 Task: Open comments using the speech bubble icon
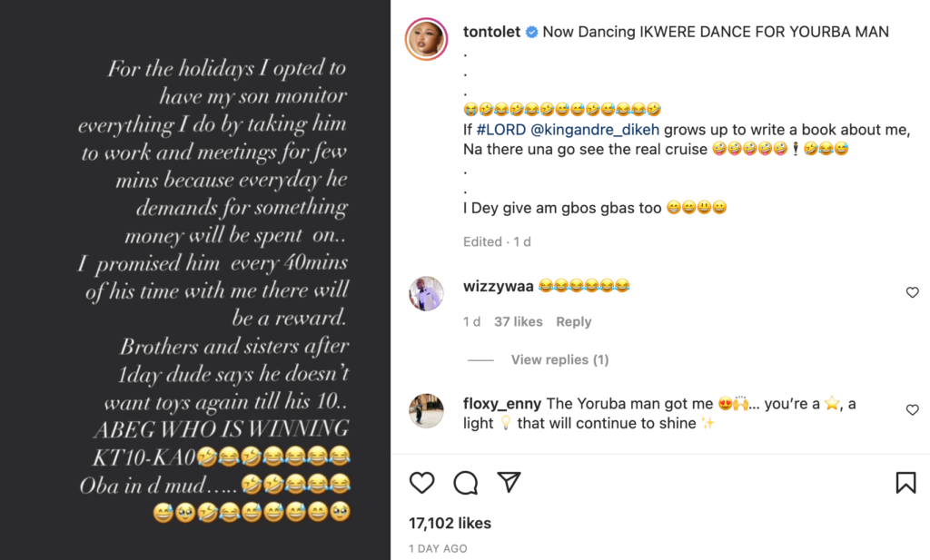point(465,483)
